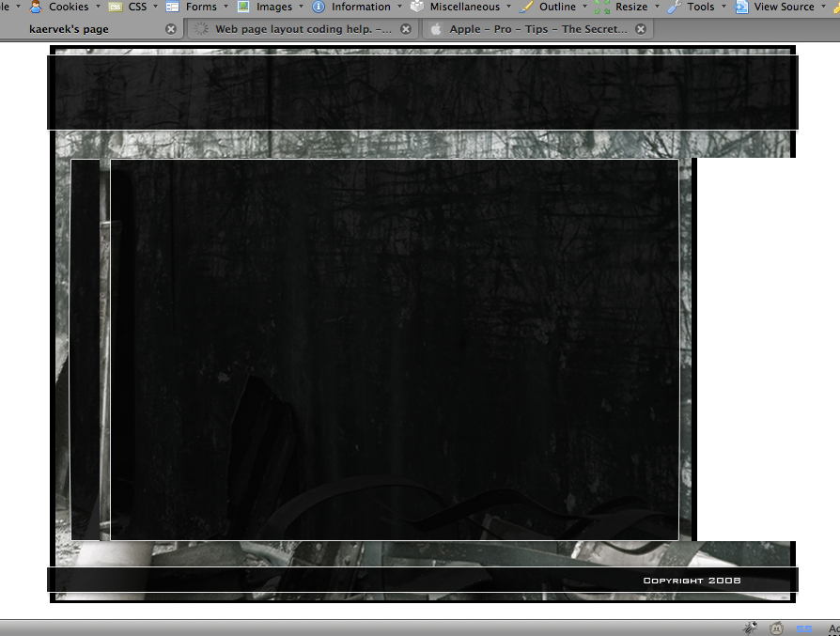Click the View Source document icon
The image size is (840, 636).
tap(741, 7)
